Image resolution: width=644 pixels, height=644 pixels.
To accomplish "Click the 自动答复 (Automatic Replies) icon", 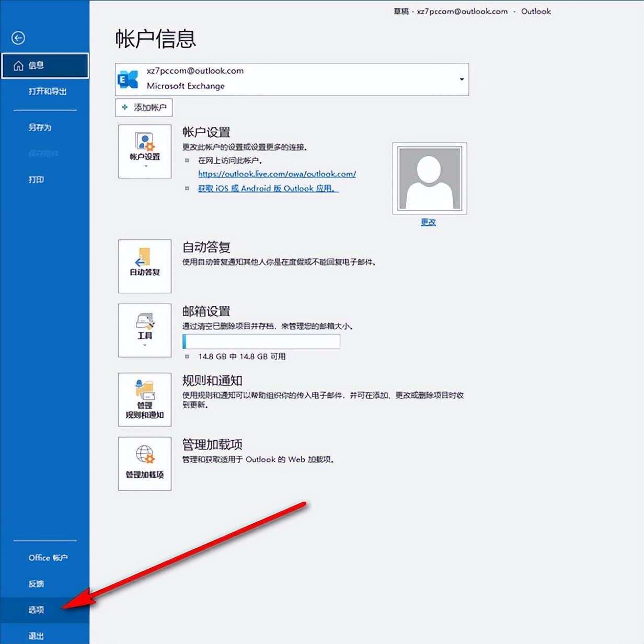I will 144,267.
